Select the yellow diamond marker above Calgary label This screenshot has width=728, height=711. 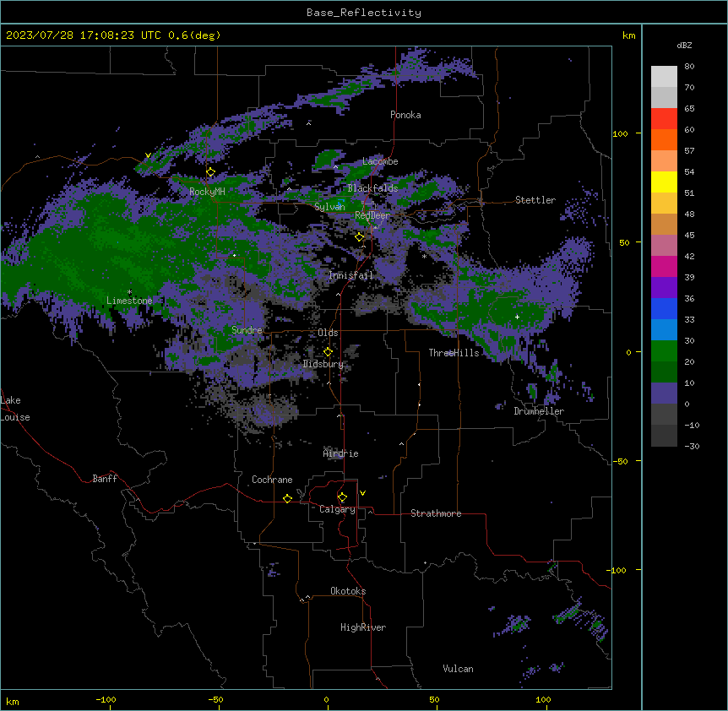(342, 497)
